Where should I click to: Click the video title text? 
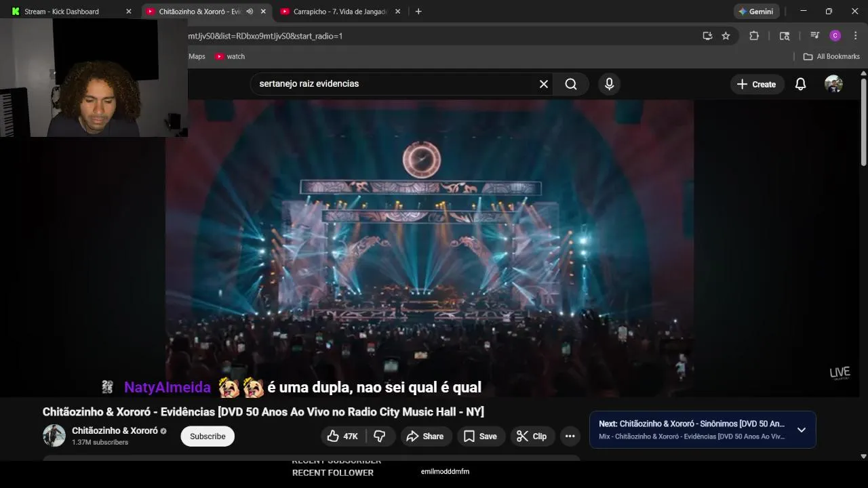(x=263, y=411)
